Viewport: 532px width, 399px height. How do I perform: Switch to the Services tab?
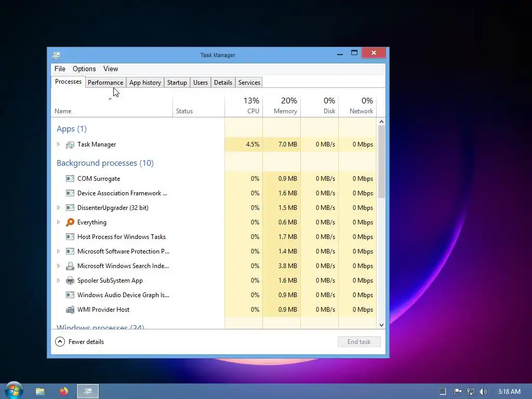249,83
